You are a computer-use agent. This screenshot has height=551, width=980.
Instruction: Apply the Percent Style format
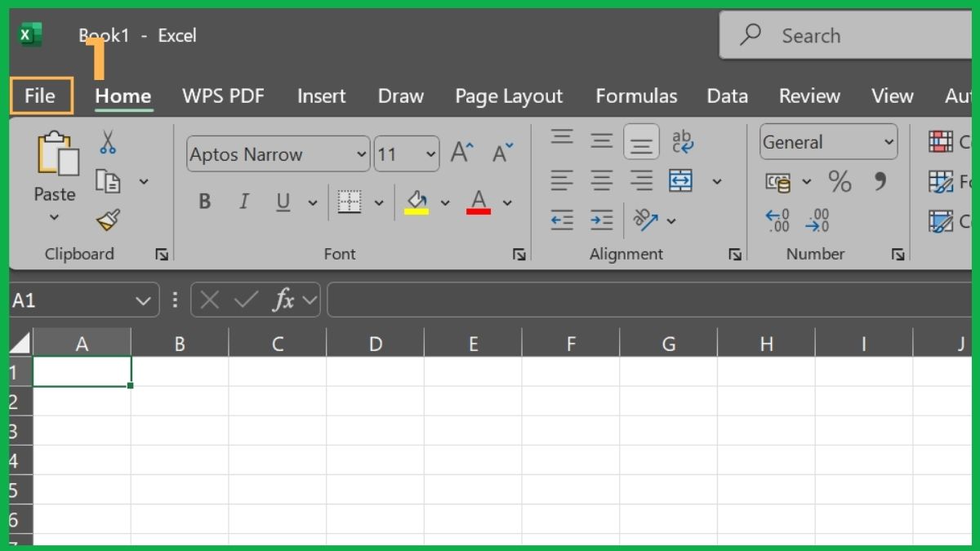point(840,182)
